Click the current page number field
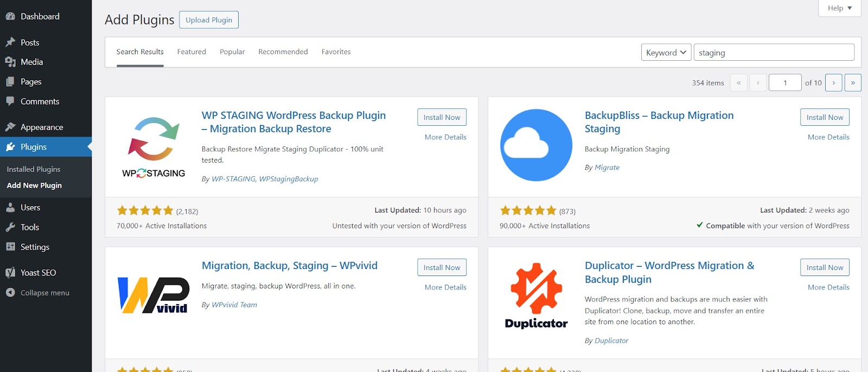Screen dimensions: 868x372 click(785, 82)
